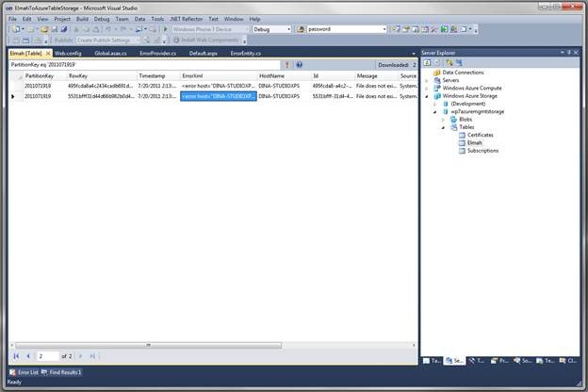The width and height of the screenshot is (588, 392).
Task: Click the Install Web Components gear icon
Action: click(176, 41)
